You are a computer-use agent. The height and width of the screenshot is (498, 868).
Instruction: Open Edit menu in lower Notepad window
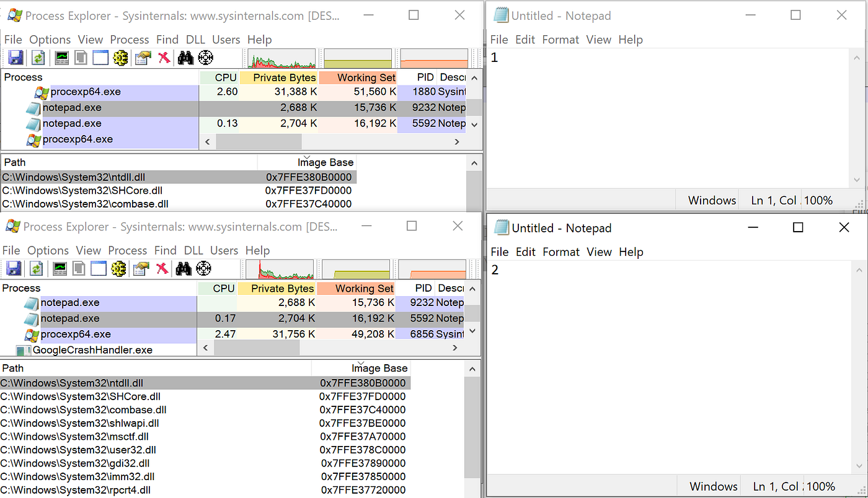pyautogui.click(x=525, y=251)
